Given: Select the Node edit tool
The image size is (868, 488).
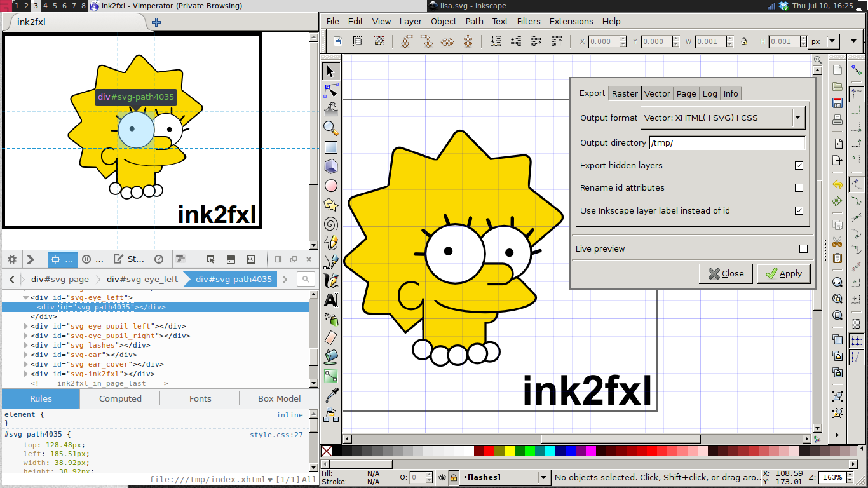Looking at the screenshot, I should (x=330, y=90).
